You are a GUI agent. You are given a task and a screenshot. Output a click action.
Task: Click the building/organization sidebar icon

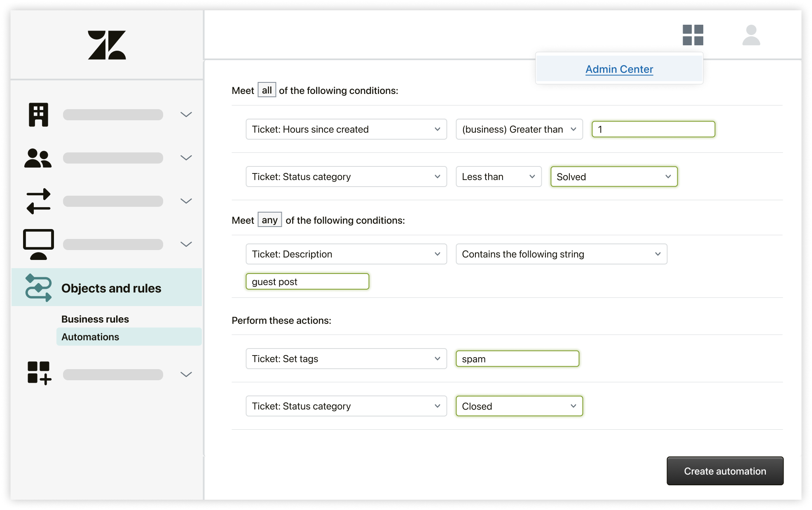tap(38, 114)
